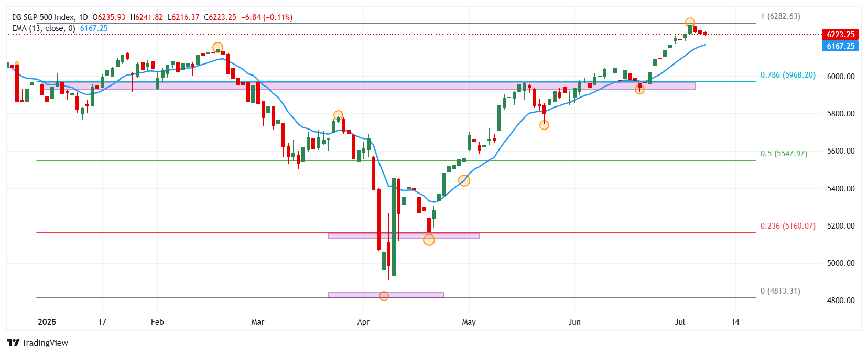Select the green 0.5 Fibonacci line
Viewport: 868px width, 354px height.
[396, 160]
